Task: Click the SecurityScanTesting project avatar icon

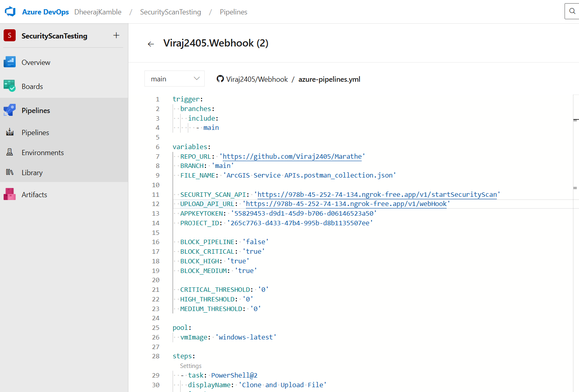Action: [10, 35]
